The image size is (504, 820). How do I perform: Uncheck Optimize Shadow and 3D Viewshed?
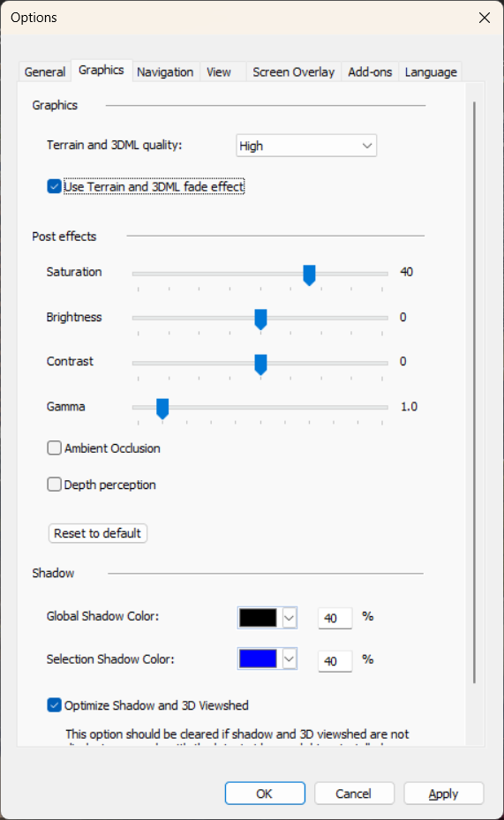pos(55,705)
